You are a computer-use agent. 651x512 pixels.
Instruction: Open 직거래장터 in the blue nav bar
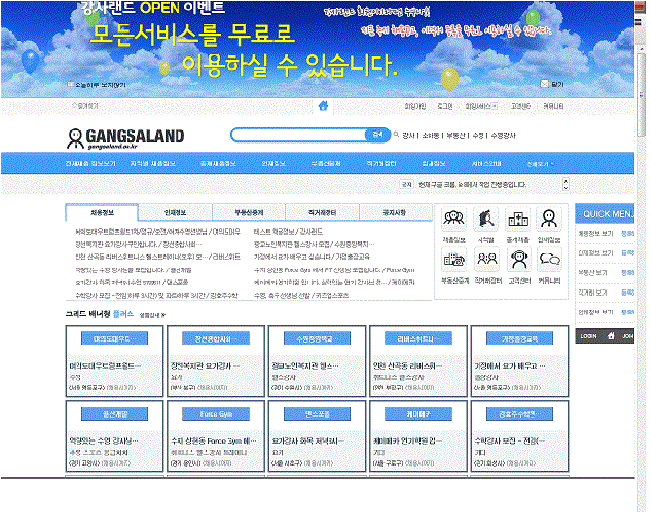(382, 164)
